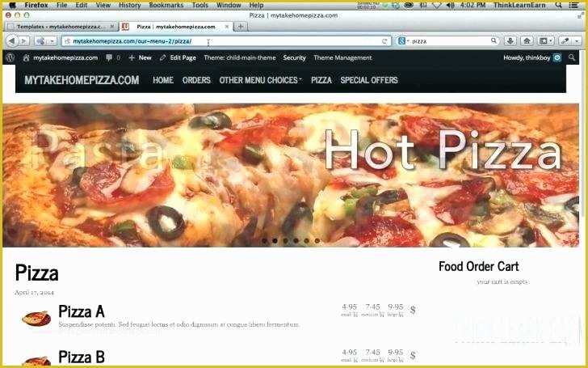Click the user avatar in admin bar
This screenshot has width=588, height=368.
click(x=557, y=58)
